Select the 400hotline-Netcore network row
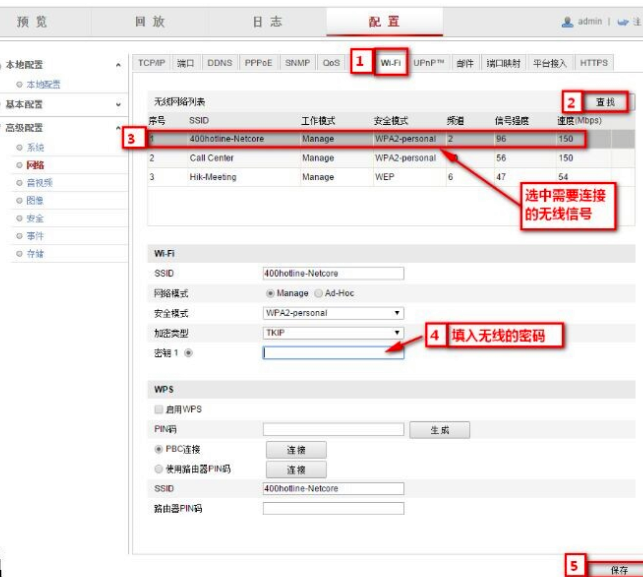 pos(391,139)
